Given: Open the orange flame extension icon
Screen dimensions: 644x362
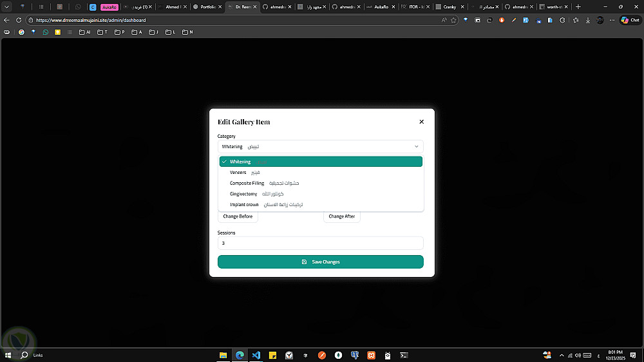Looking at the screenshot, I should (502, 20).
